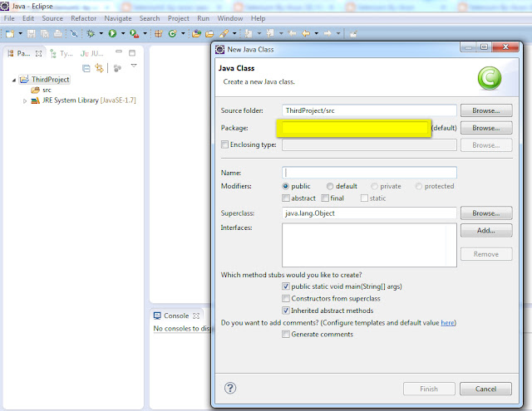The width and height of the screenshot is (532, 411).
Task: Expand the JRE System Library node
Action: [x=25, y=100]
